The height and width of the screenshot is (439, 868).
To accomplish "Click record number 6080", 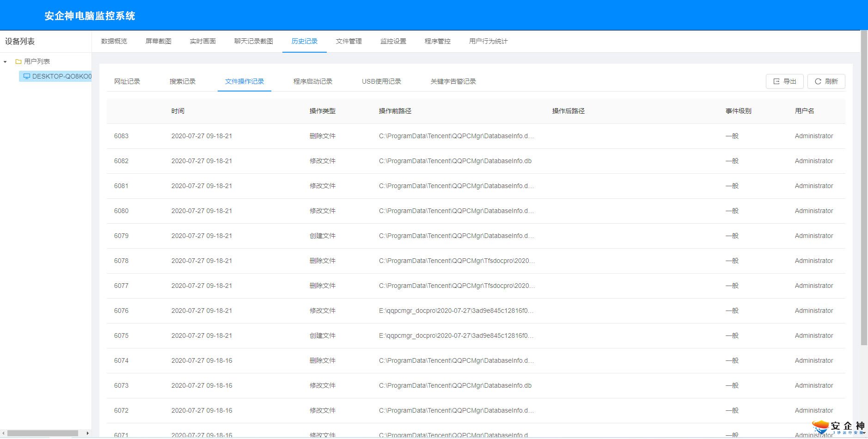I will (x=121, y=211).
